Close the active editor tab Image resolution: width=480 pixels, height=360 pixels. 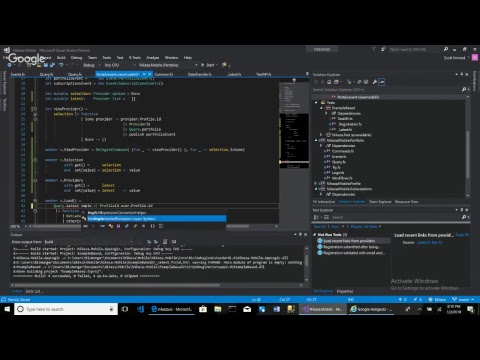click(149, 74)
